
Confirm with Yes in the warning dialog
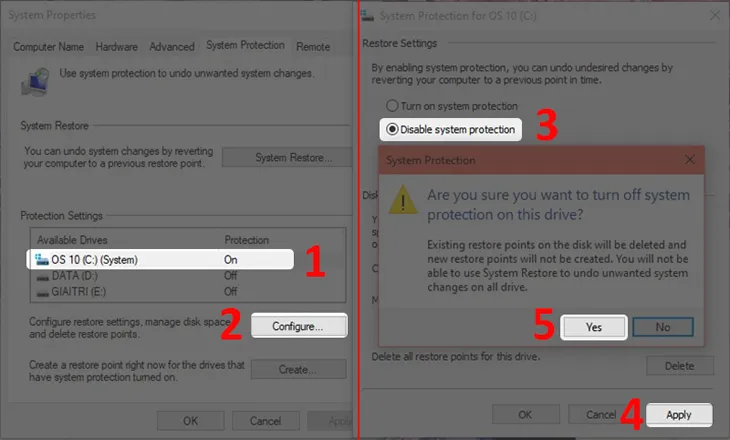[594, 327]
